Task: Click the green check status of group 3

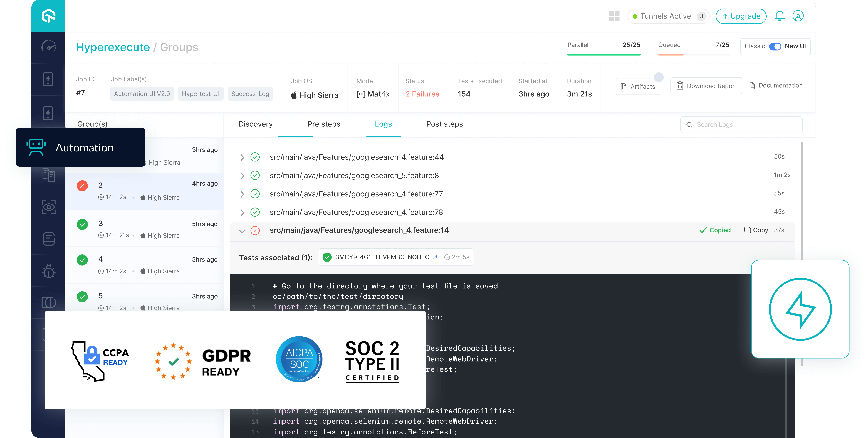Action: 82,224
